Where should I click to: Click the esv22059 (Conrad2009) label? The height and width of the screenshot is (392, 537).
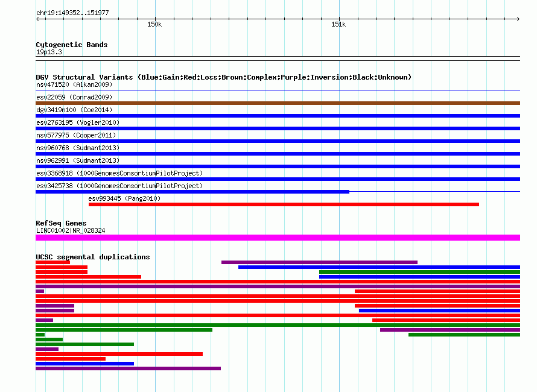74,97
